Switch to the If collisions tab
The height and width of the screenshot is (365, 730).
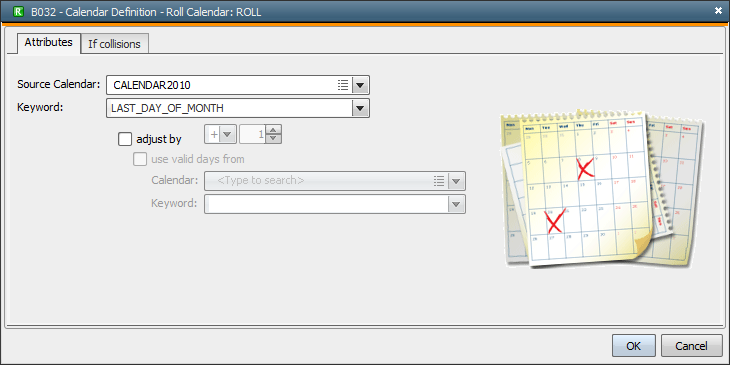coord(115,44)
